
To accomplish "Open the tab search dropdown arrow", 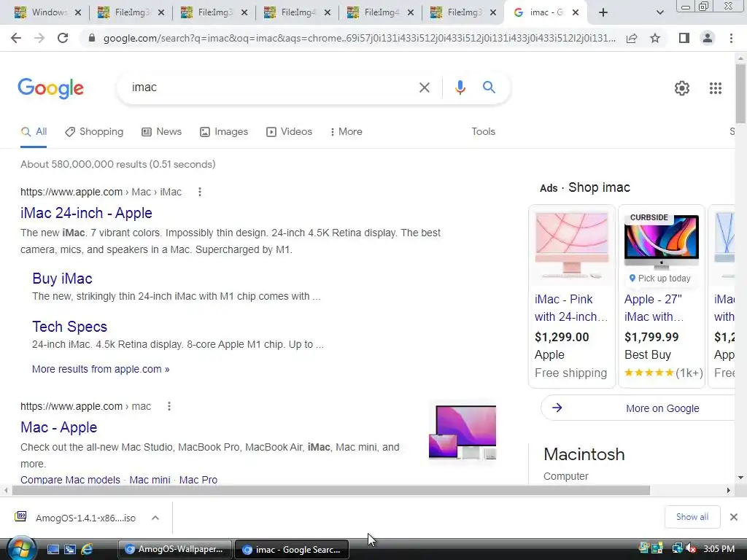I will pos(659,12).
